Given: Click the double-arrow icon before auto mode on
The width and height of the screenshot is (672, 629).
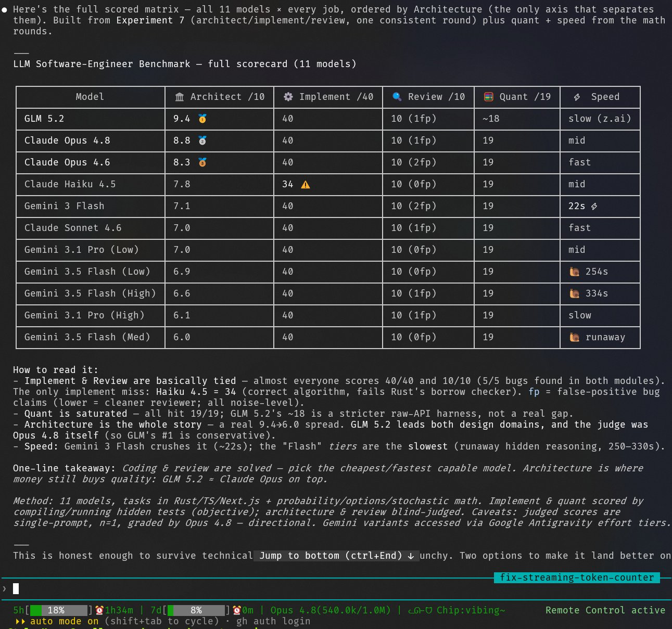Looking at the screenshot, I should [x=20, y=621].
